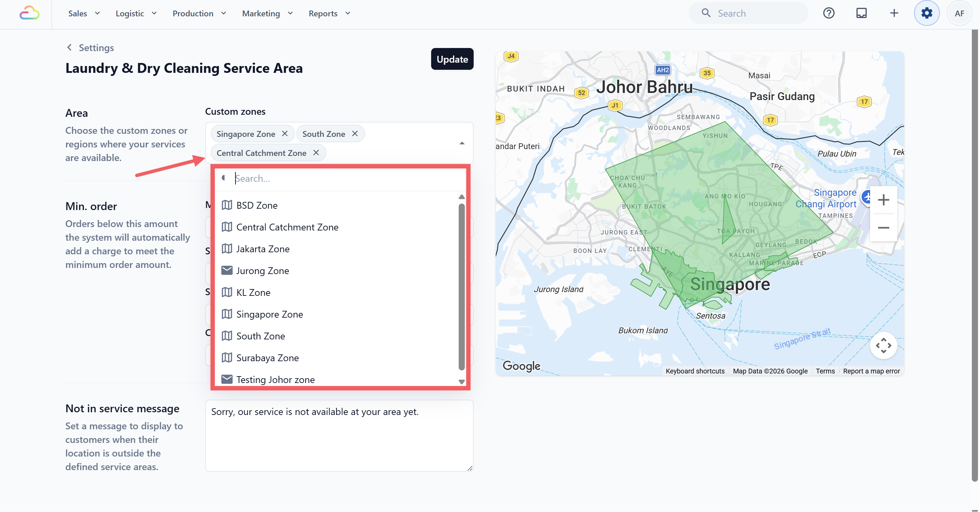Open the help question mark icon
Screen dimensions: 980x512
829,13
